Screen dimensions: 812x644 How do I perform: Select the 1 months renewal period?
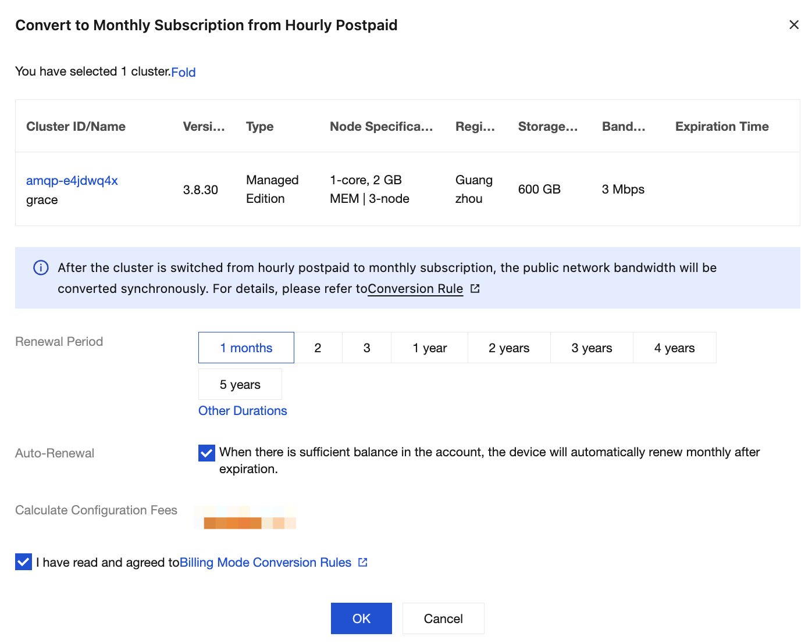click(246, 348)
